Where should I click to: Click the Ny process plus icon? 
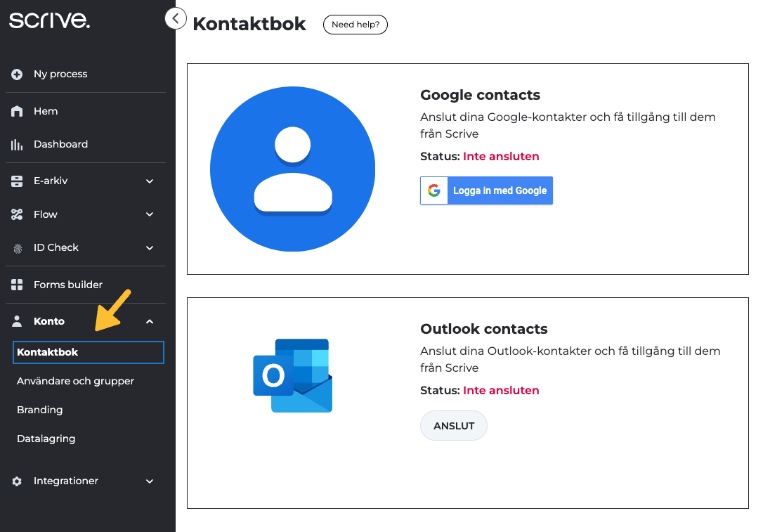click(x=18, y=74)
